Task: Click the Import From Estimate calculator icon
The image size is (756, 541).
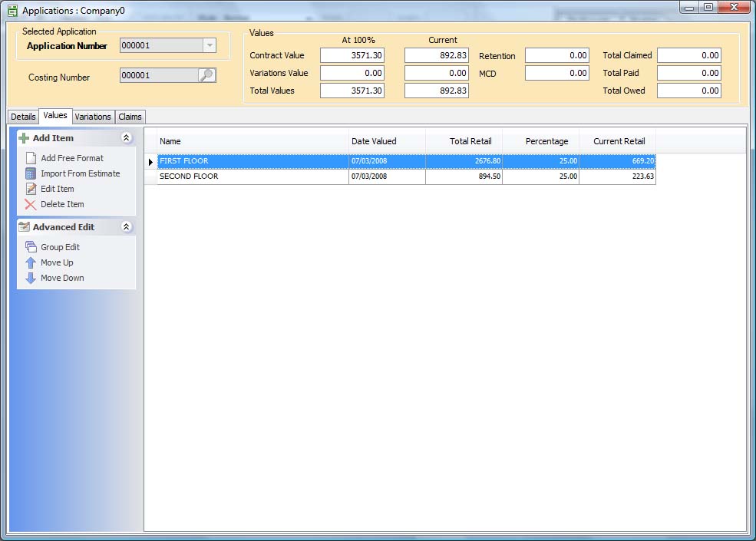Action: point(31,173)
